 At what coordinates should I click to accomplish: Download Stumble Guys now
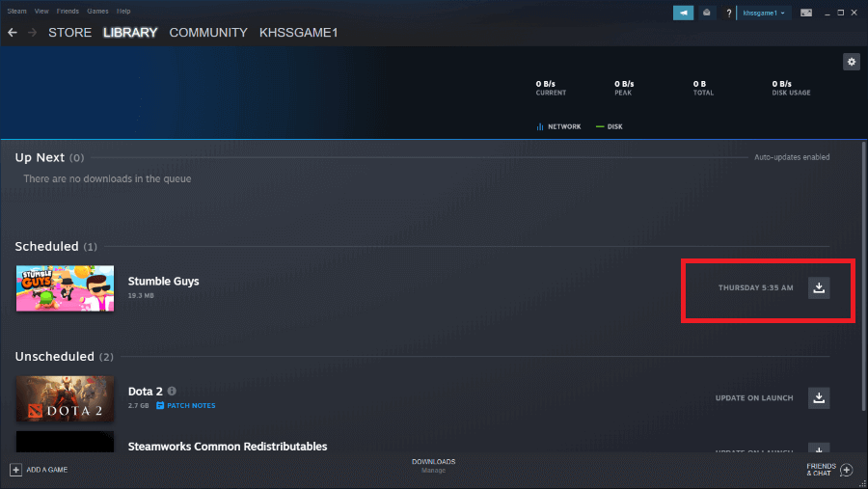tap(819, 287)
